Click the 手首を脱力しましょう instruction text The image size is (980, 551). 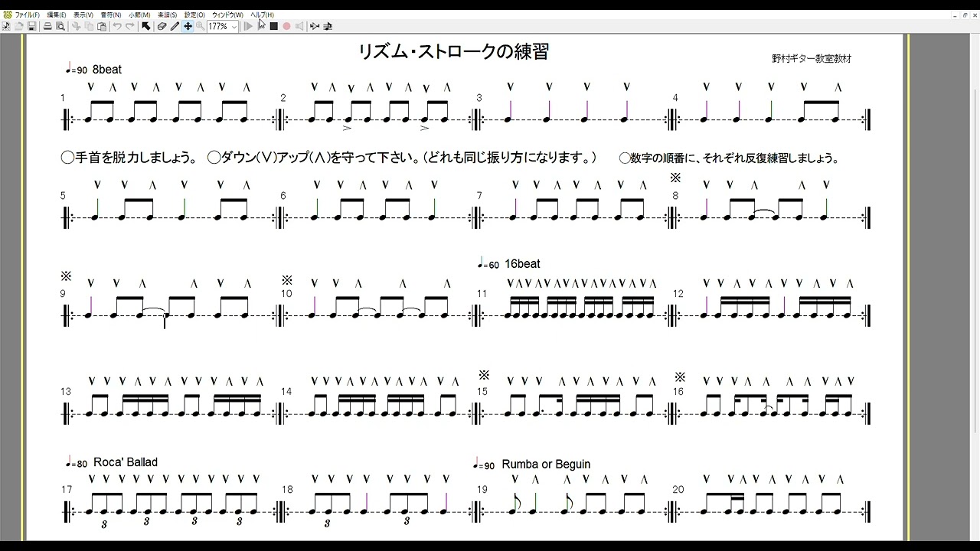[130, 158]
